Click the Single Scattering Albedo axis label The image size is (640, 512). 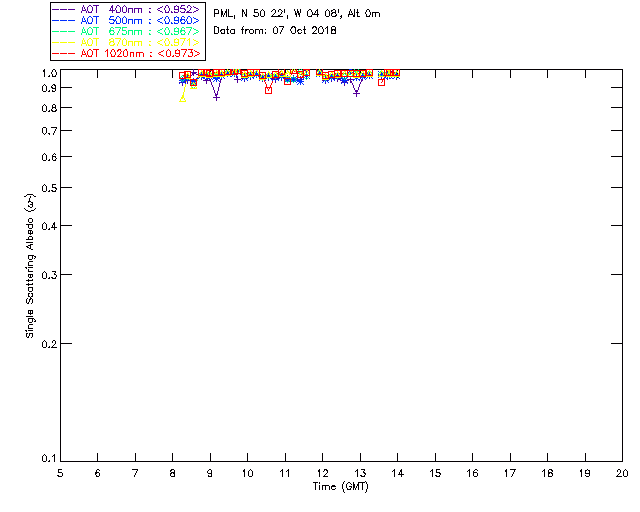(x=30, y=266)
